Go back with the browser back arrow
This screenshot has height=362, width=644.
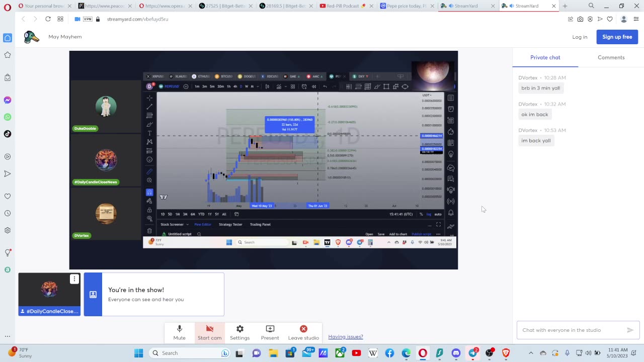[x=23, y=19]
